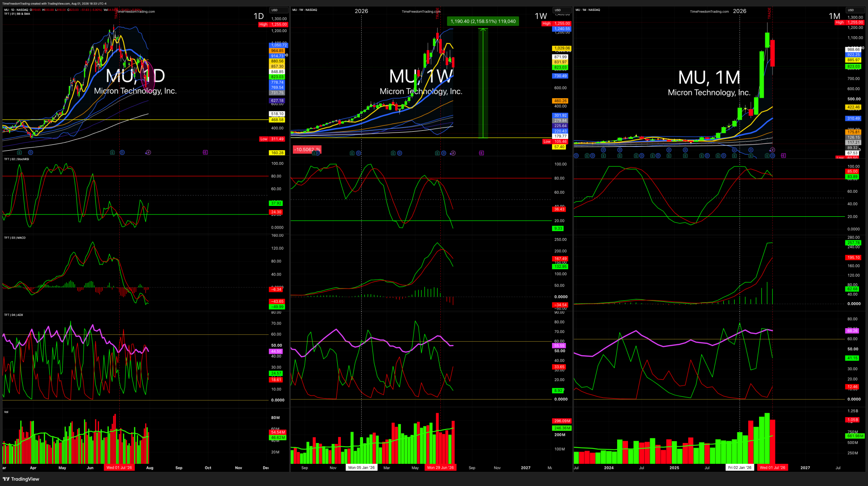Screen dimensions: 868x486
Task: Click the lightning event marker on the 1W chart
Action: pos(453,153)
